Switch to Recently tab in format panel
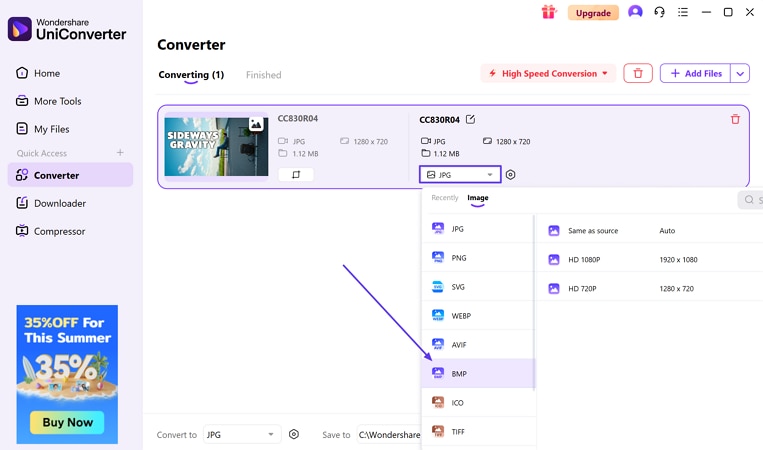This screenshot has width=763, height=450. click(x=445, y=198)
